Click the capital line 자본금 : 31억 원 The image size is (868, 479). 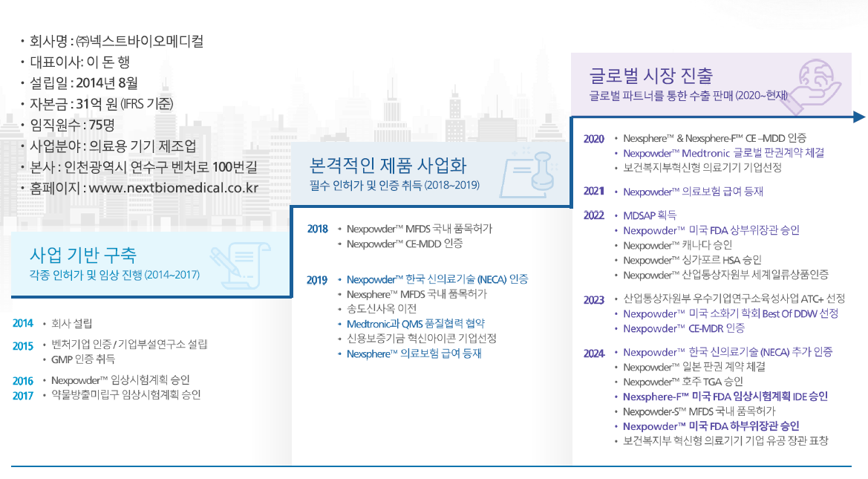[74, 104]
